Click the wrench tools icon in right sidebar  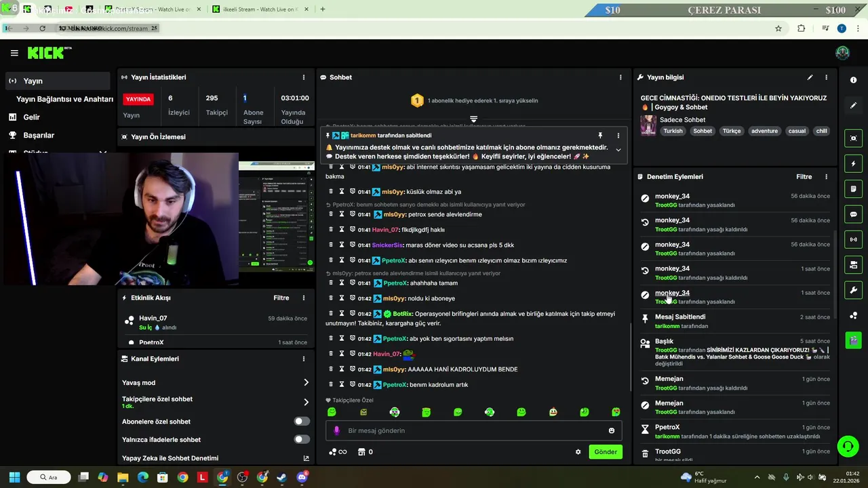coord(853,290)
